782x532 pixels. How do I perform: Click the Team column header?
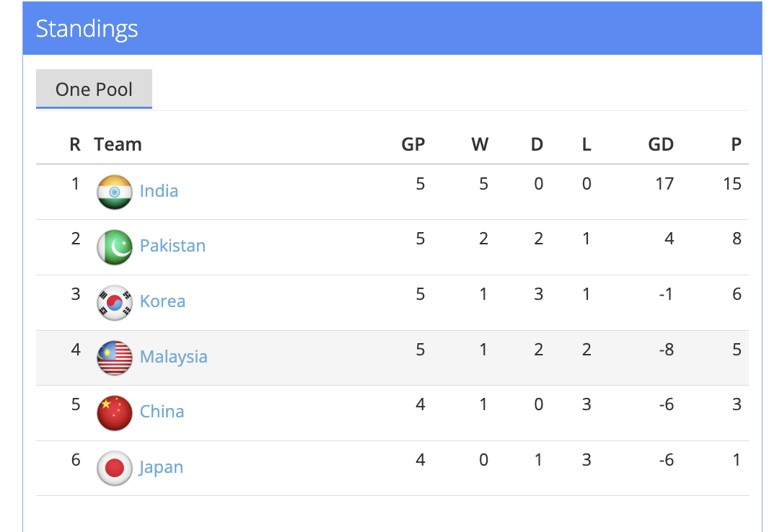tap(118, 144)
